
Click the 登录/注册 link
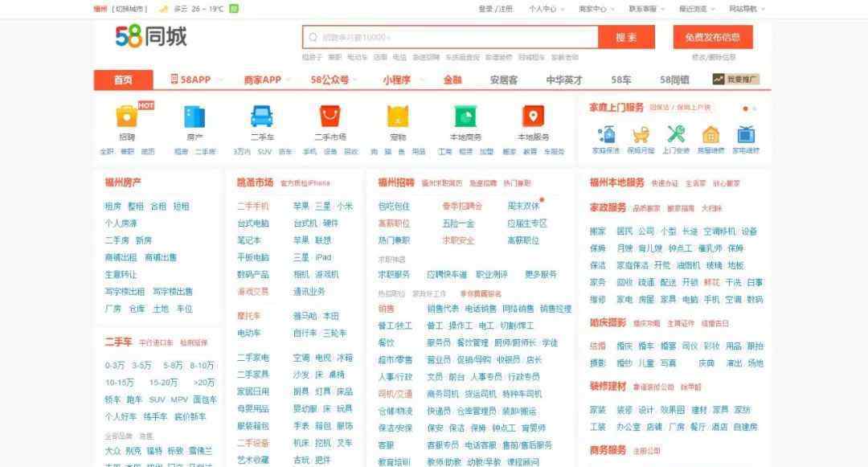click(x=495, y=9)
